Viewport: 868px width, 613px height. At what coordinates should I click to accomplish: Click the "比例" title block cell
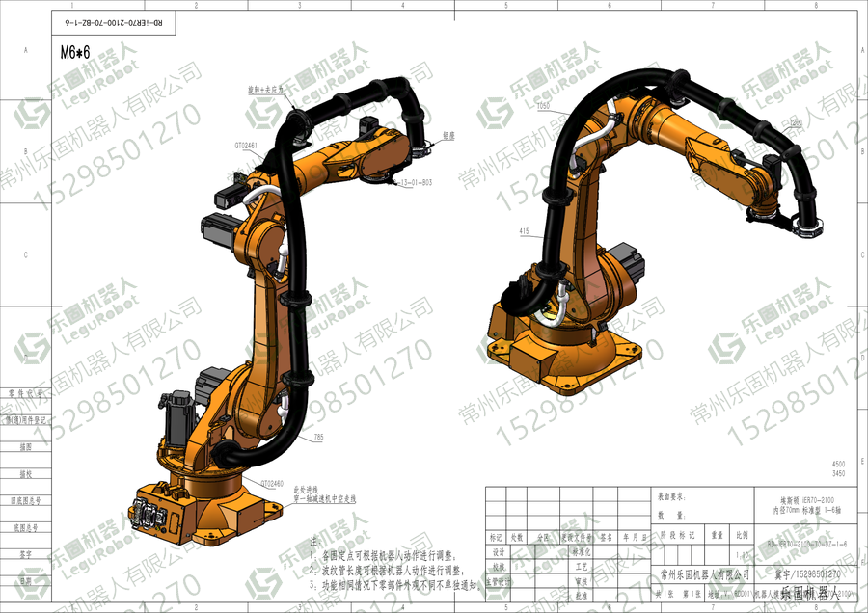tap(743, 535)
